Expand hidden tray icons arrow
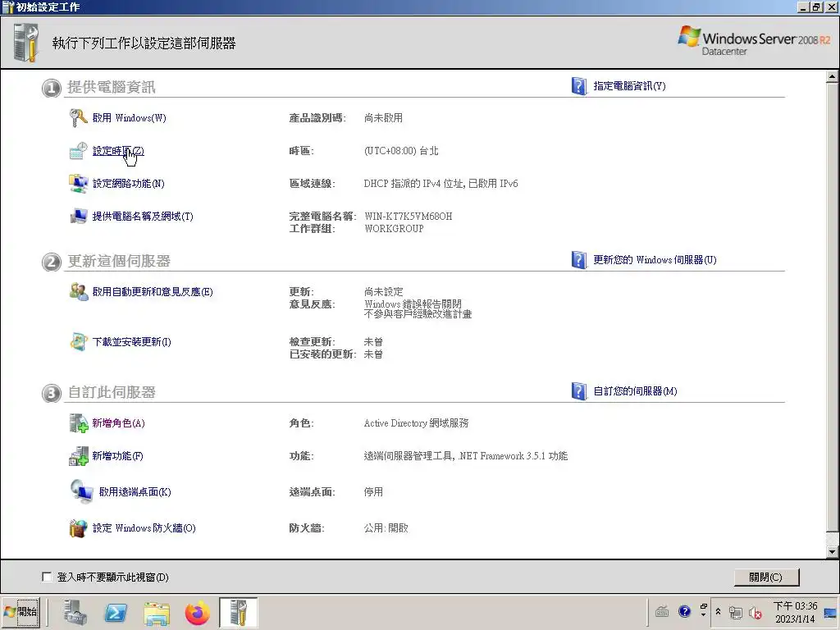The height and width of the screenshot is (630, 840). tap(718, 611)
